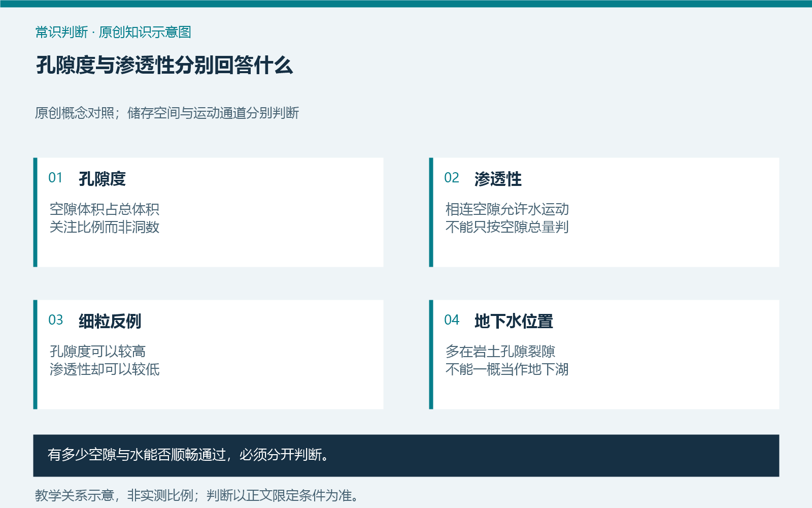Click the line 渗透性却可以较低
Viewport: 812px width, 508px height.
(105, 369)
